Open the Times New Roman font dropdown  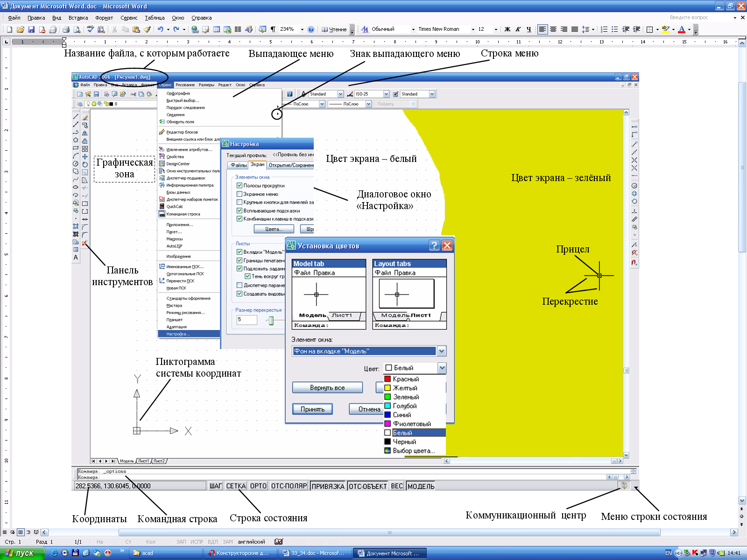[473, 29]
